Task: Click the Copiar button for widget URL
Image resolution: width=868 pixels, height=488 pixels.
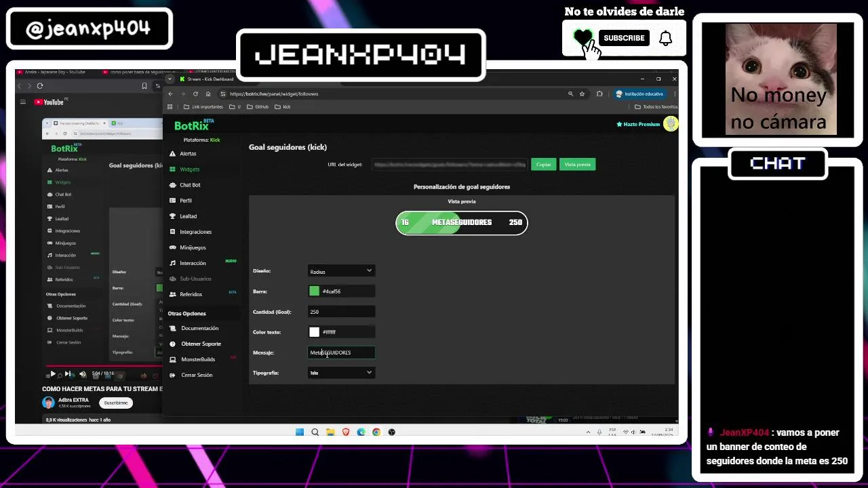Action: tap(544, 165)
